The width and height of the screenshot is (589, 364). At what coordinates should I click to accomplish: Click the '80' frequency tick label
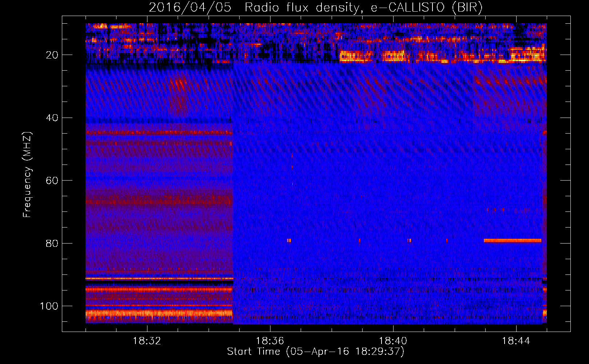click(x=52, y=243)
